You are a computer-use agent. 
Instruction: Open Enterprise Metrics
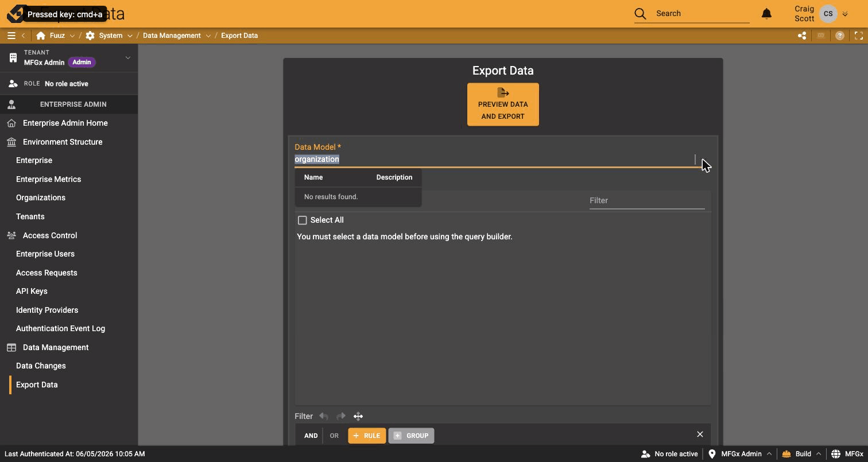pyautogui.click(x=48, y=179)
